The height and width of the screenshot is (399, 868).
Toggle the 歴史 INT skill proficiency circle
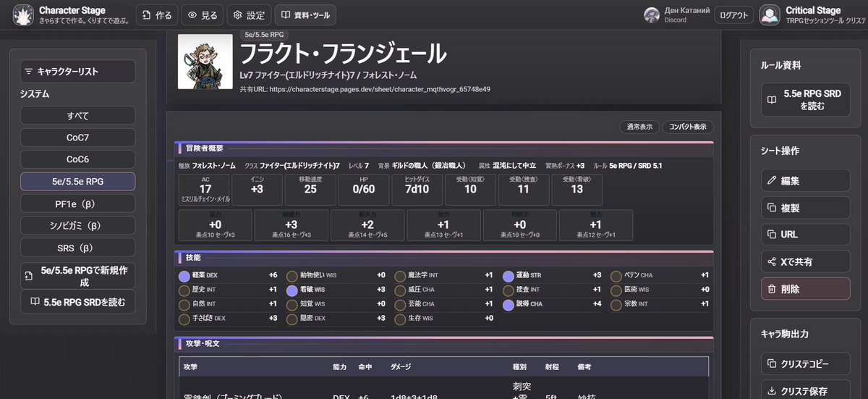point(184,290)
